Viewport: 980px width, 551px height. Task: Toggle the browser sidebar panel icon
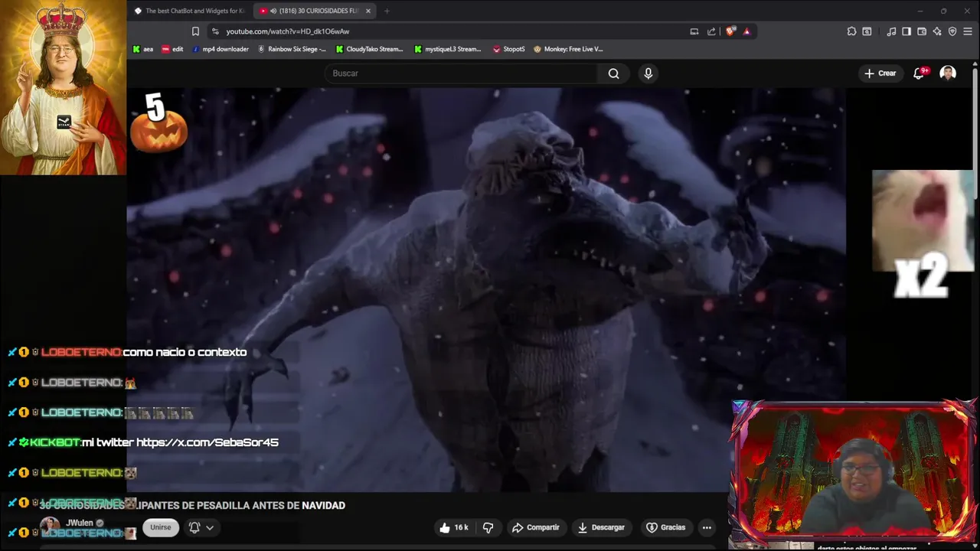[x=906, y=31]
